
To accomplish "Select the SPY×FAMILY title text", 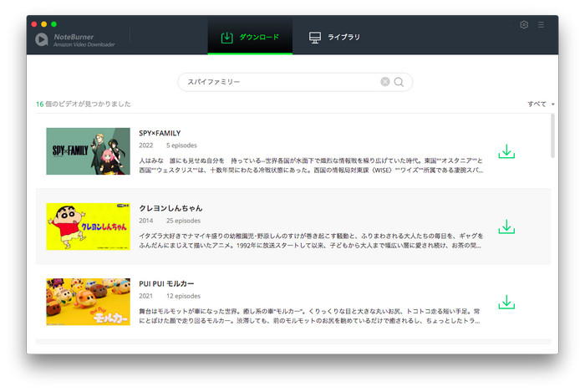I will [160, 133].
